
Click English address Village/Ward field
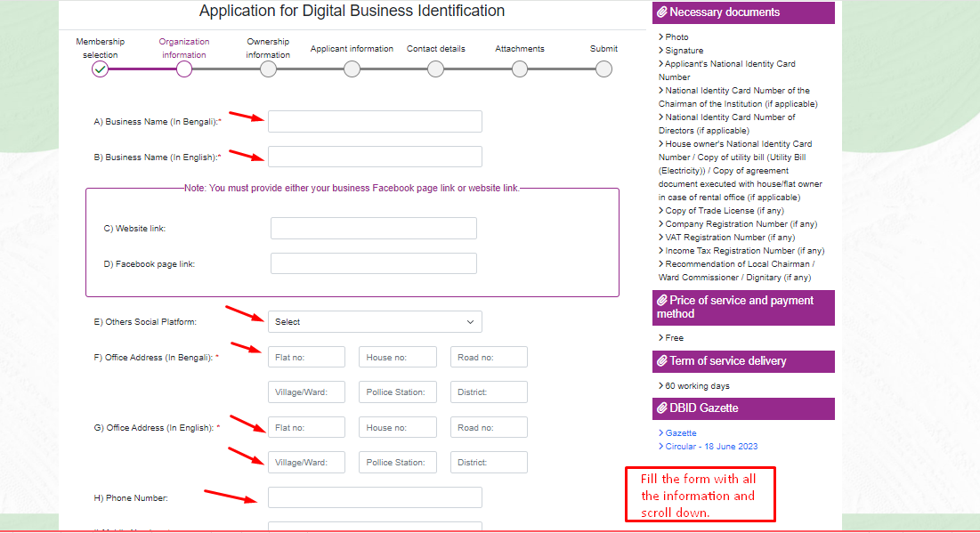tap(306, 463)
